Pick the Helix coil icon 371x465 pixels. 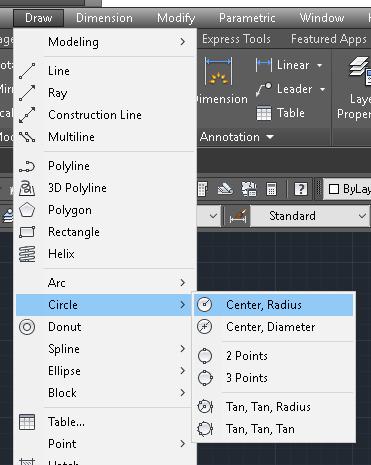pos(27,254)
